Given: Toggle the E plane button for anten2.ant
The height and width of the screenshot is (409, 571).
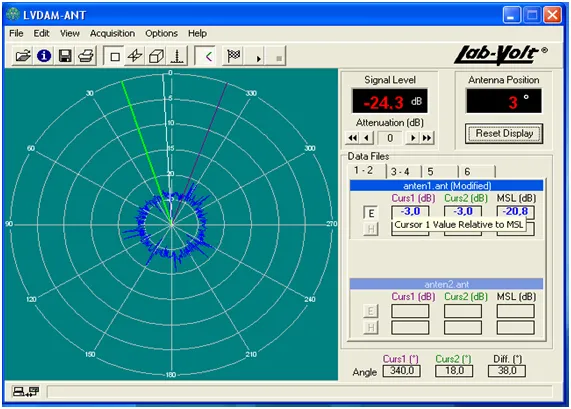Looking at the screenshot, I should (371, 311).
